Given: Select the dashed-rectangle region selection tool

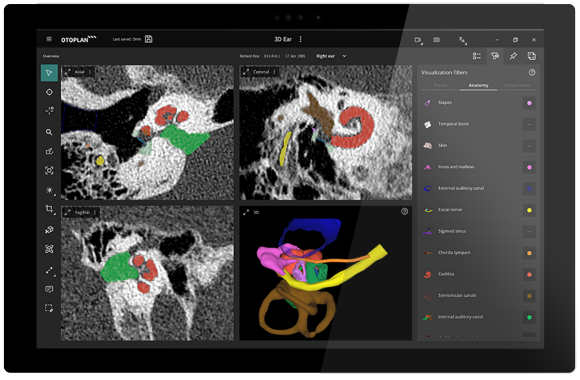Looking at the screenshot, I should point(49,308).
